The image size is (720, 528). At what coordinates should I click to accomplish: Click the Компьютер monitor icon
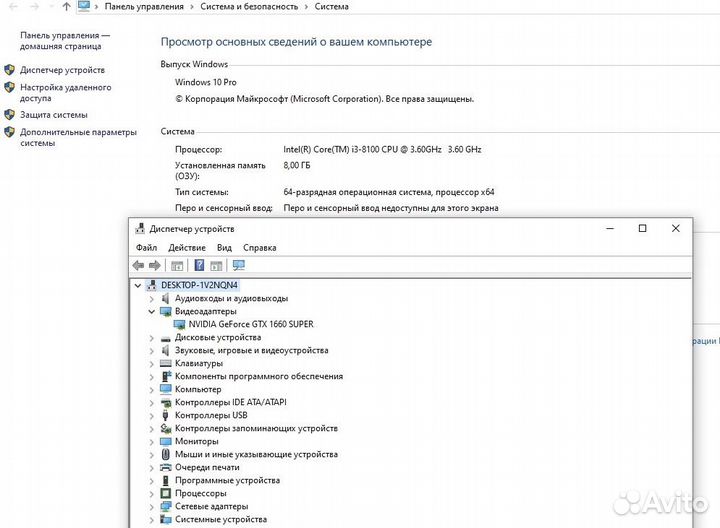point(166,389)
